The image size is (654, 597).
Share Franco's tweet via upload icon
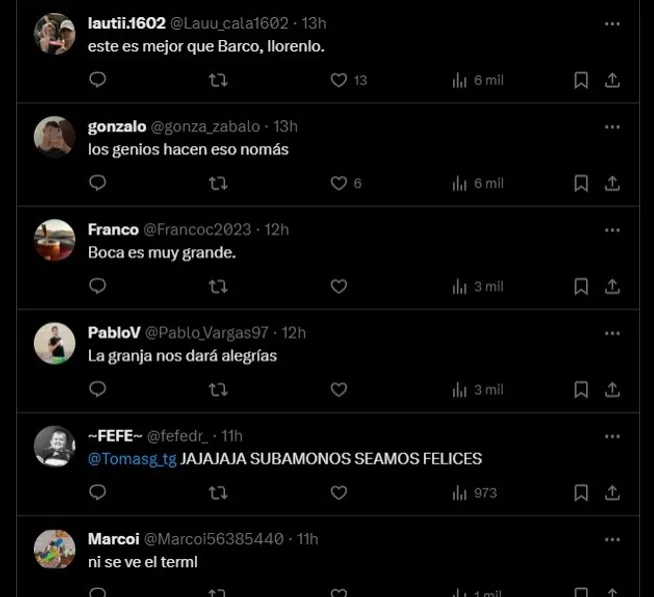pos(612,286)
